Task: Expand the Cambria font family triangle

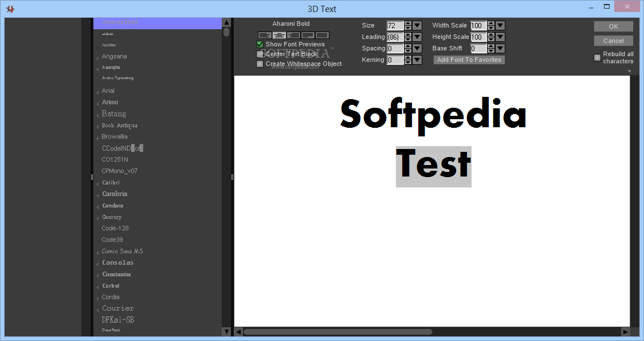Action: [x=97, y=195]
